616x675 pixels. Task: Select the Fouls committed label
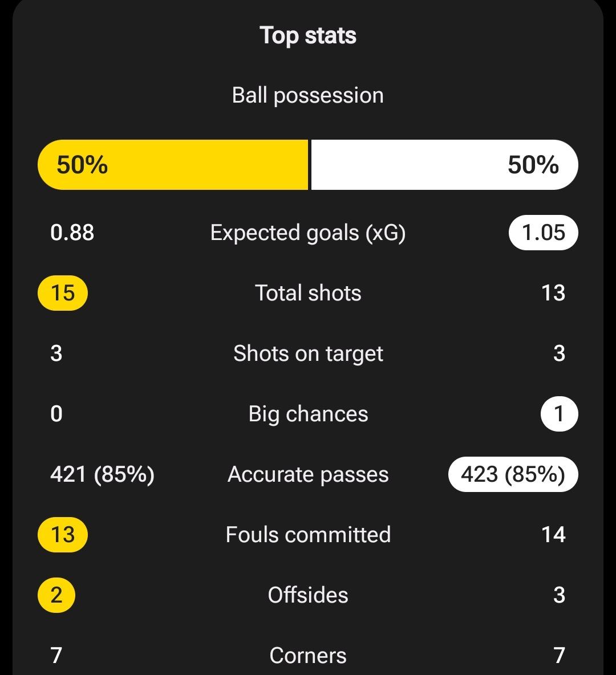click(x=308, y=535)
